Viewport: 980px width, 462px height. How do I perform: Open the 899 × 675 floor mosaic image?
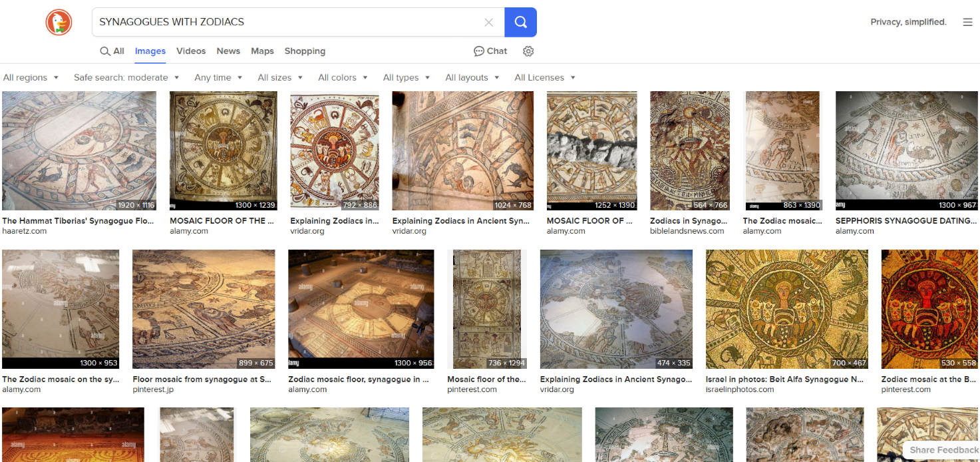pyautogui.click(x=204, y=310)
